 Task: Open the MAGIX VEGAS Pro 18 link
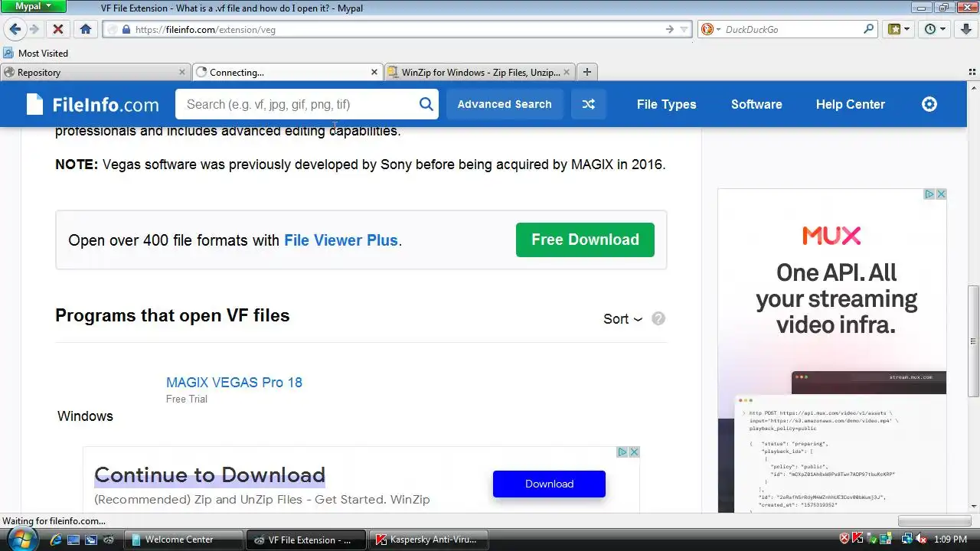coord(234,383)
